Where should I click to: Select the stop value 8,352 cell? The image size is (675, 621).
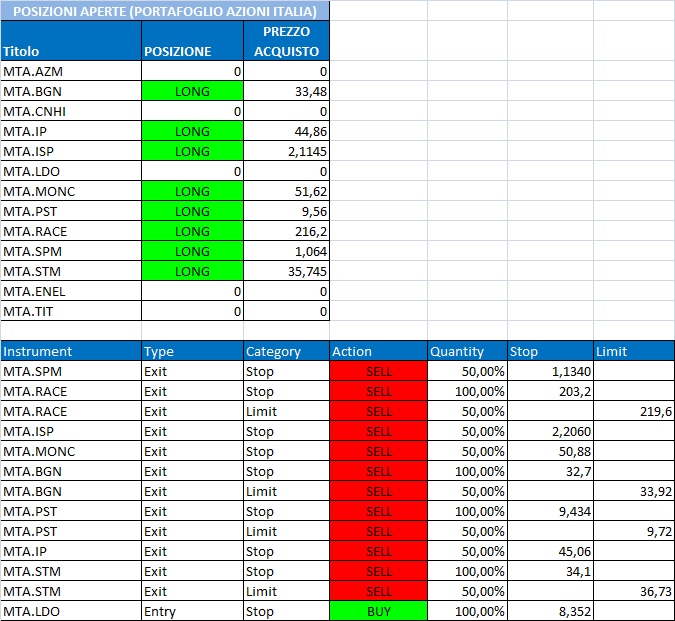pyautogui.click(x=551, y=611)
